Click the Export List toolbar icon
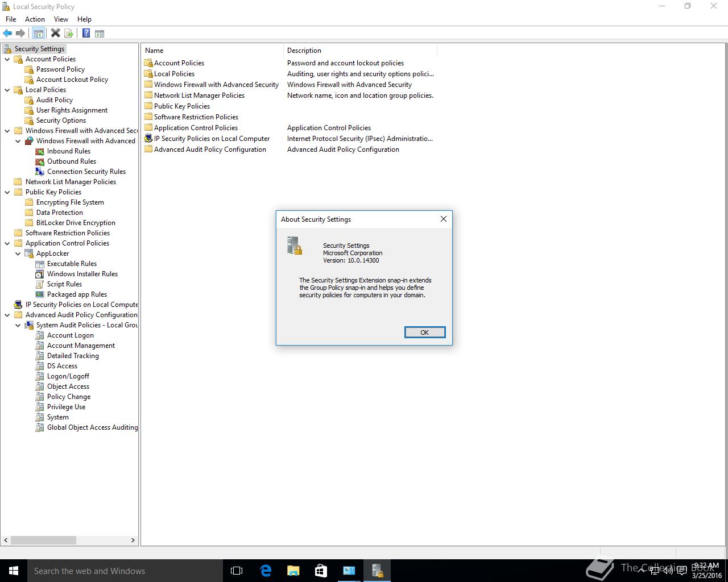The image size is (728, 582). 69,34
